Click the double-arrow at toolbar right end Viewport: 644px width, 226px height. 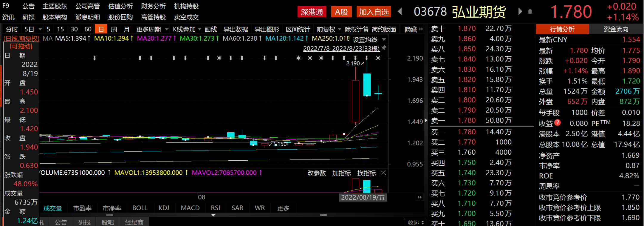pos(421,29)
